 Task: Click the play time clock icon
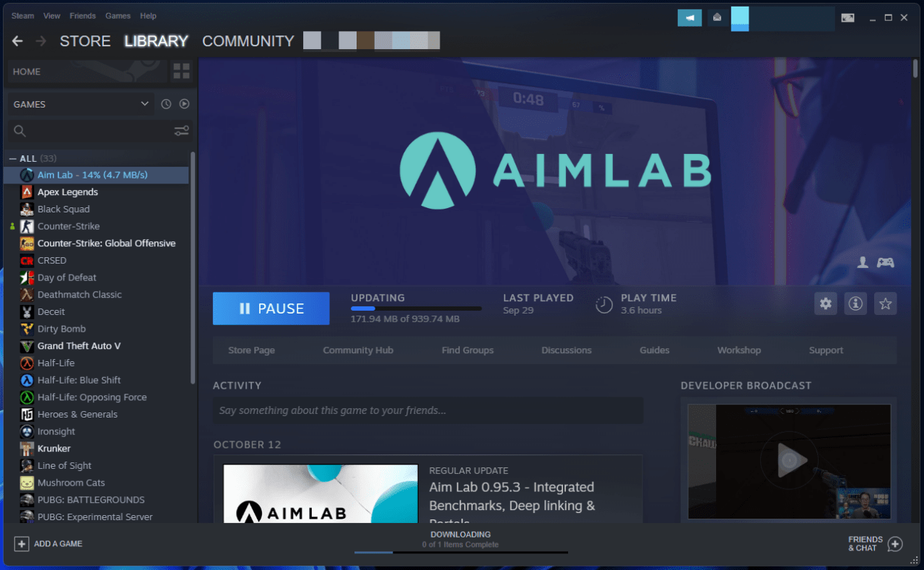[604, 304]
